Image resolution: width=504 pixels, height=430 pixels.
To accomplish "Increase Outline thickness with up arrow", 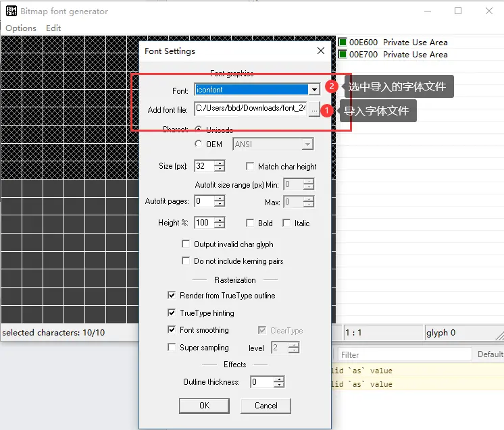I will 279,379.
